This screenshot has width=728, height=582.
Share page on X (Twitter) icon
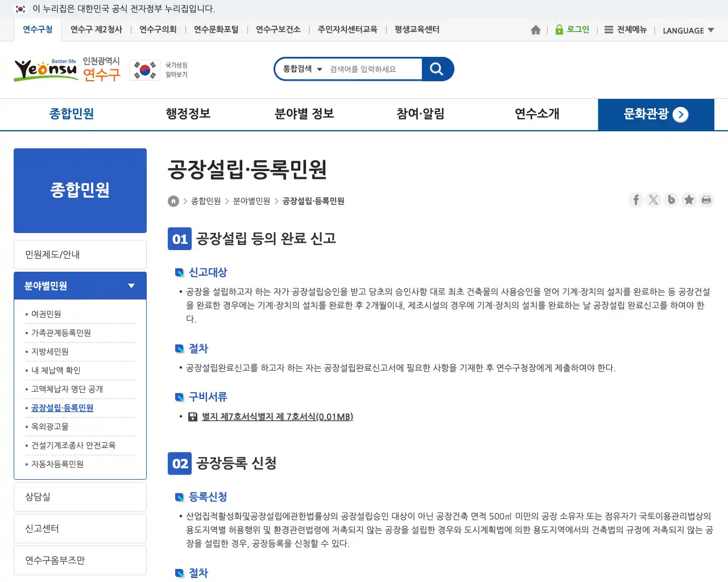pos(653,199)
